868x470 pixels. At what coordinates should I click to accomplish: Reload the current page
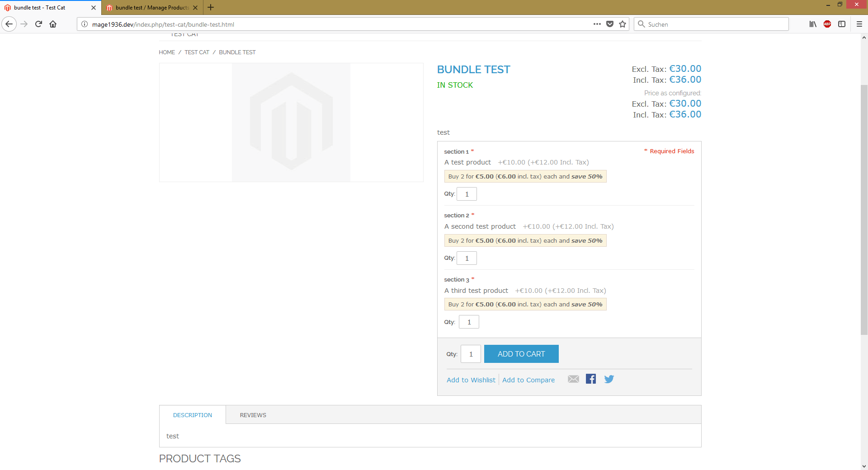(x=38, y=24)
